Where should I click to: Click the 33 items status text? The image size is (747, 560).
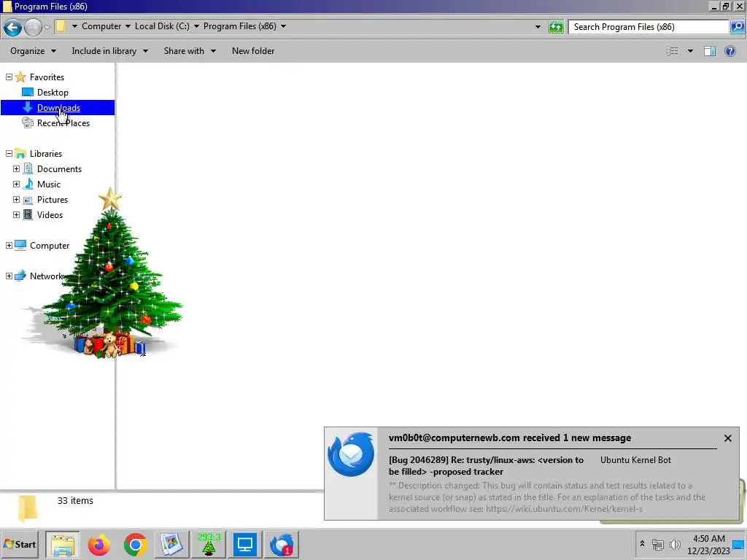click(x=75, y=500)
